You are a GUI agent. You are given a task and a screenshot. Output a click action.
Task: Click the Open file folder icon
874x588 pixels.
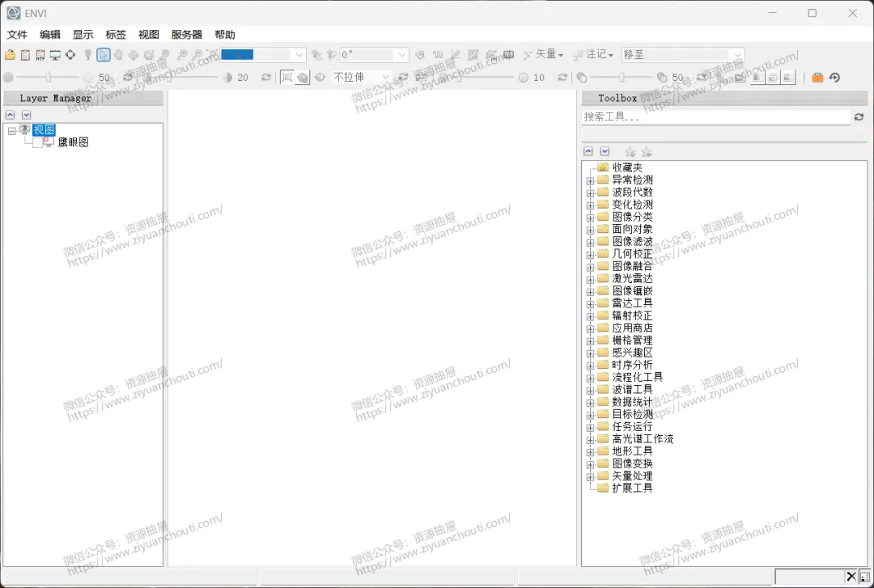pyautogui.click(x=10, y=55)
